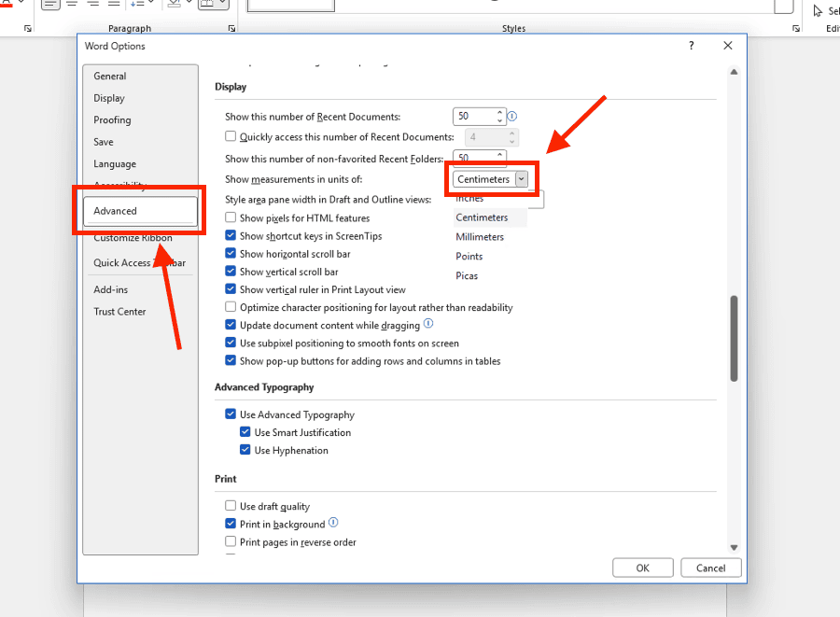
Task: Toggle Use subpixel positioning to smooth fonts
Action: point(231,343)
